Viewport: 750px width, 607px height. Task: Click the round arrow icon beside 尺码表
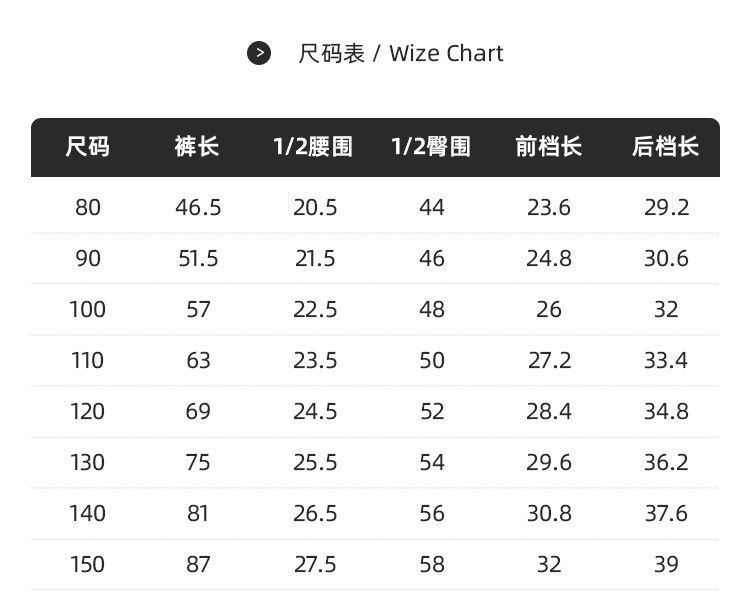point(259,53)
